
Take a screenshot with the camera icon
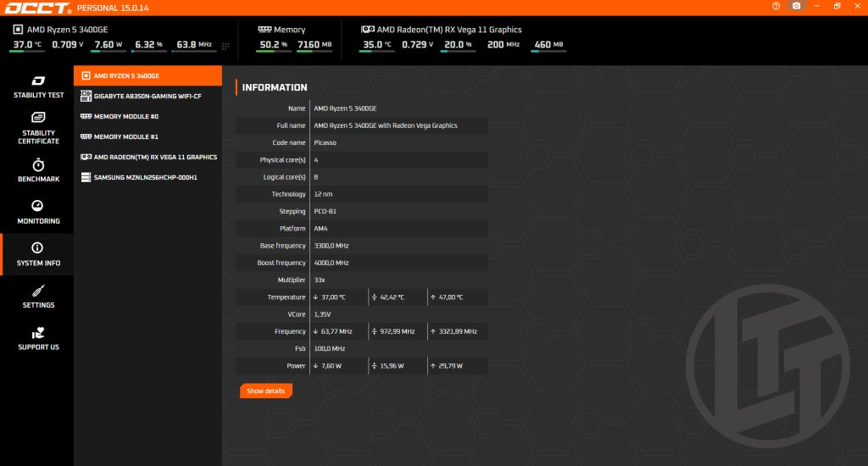pyautogui.click(x=796, y=6)
